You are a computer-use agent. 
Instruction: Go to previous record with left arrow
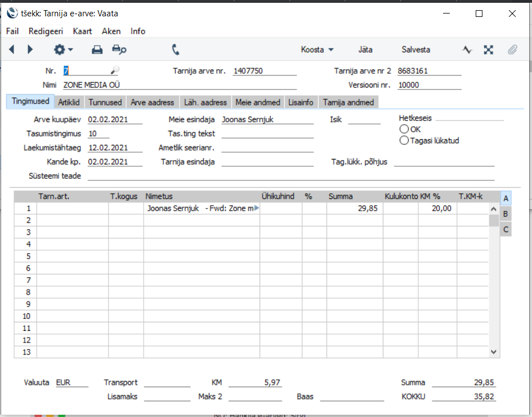[11, 50]
